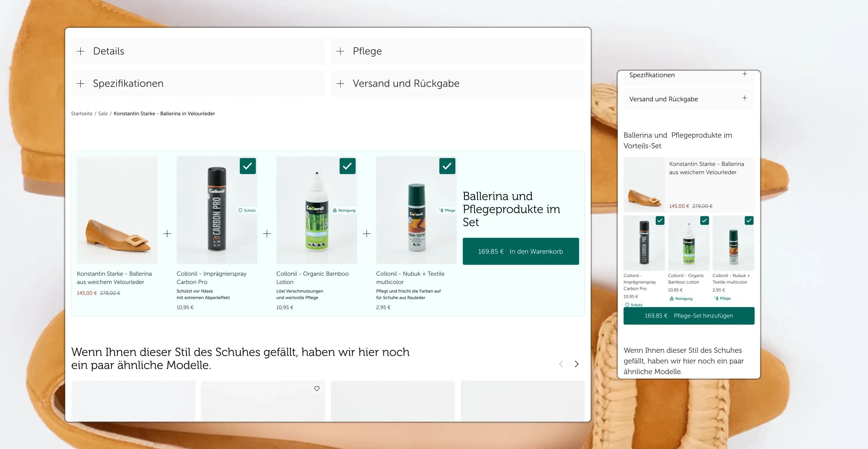Image resolution: width=868 pixels, height=449 pixels.
Task: Open the Startseite breadcrumb link
Action: click(x=82, y=114)
